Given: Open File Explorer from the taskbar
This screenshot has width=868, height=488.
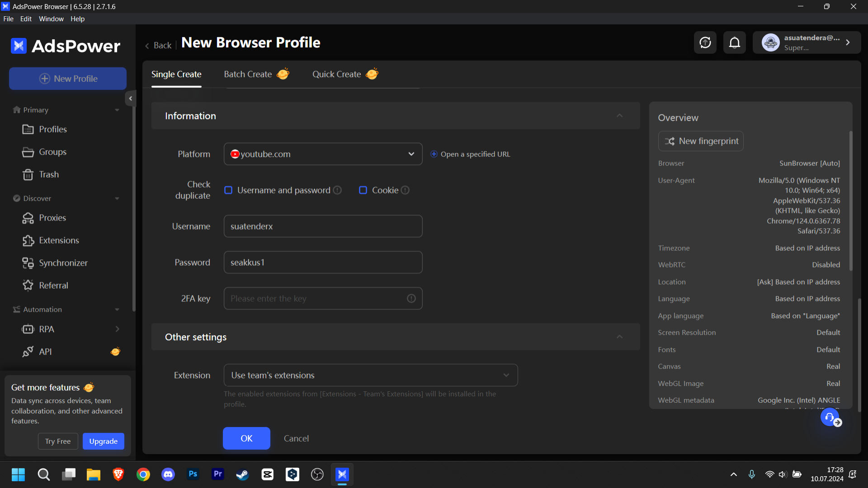Looking at the screenshot, I should pyautogui.click(x=94, y=474).
